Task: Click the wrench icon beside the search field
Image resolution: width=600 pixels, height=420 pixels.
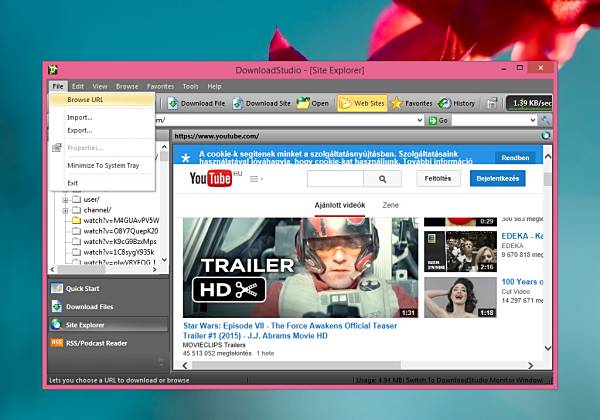Action: click(x=545, y=120)
